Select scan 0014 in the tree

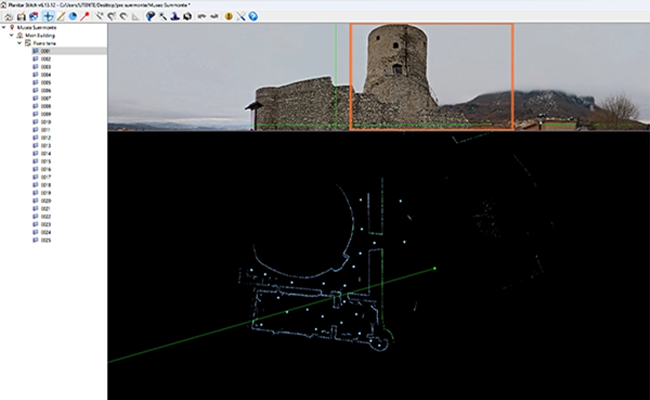(46, 153)
